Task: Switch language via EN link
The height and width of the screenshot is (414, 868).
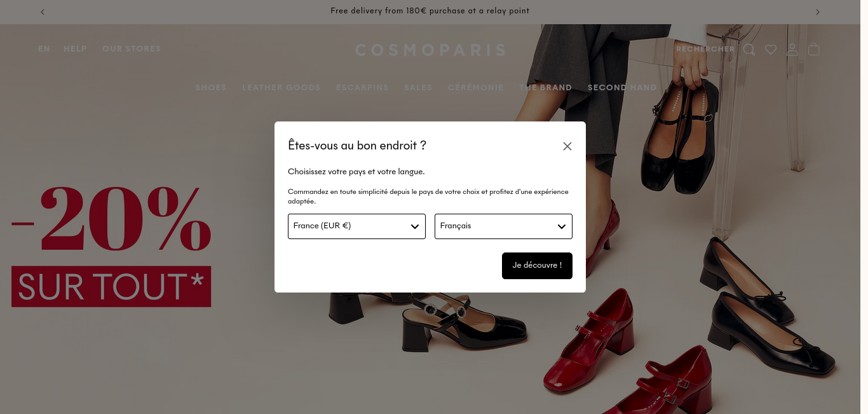Action: 44,49
